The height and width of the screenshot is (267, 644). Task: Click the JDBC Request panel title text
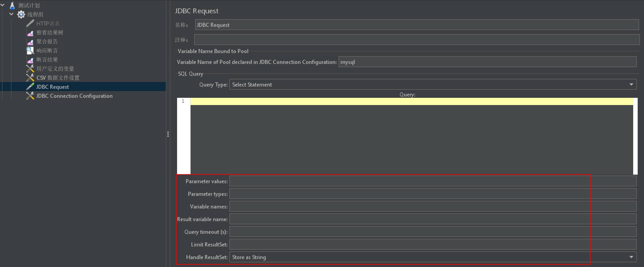[x=196, y=11]
